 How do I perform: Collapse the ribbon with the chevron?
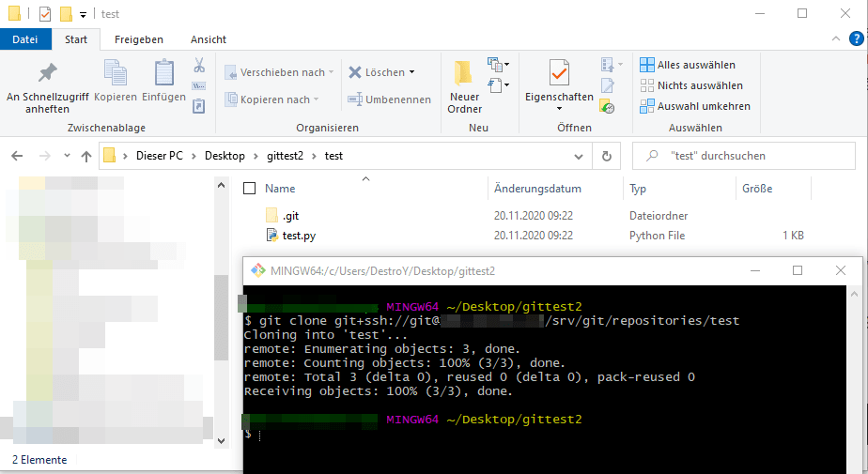tap(836, 38)
